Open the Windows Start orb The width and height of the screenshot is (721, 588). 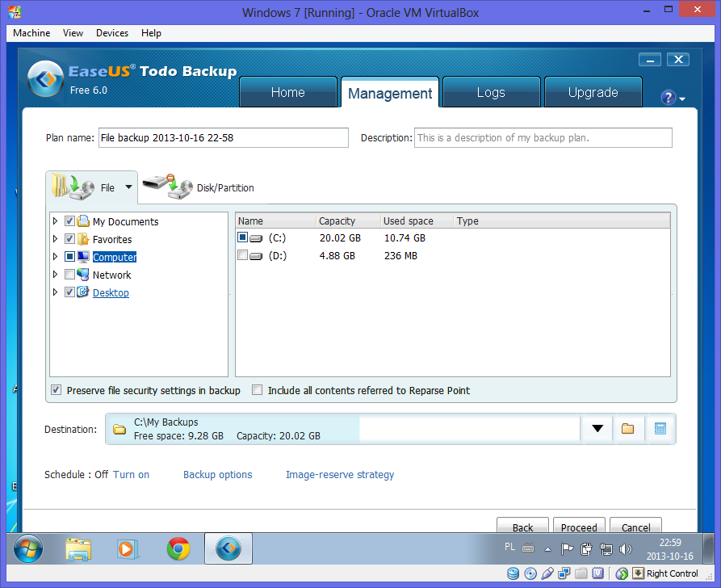coord(28,548)
